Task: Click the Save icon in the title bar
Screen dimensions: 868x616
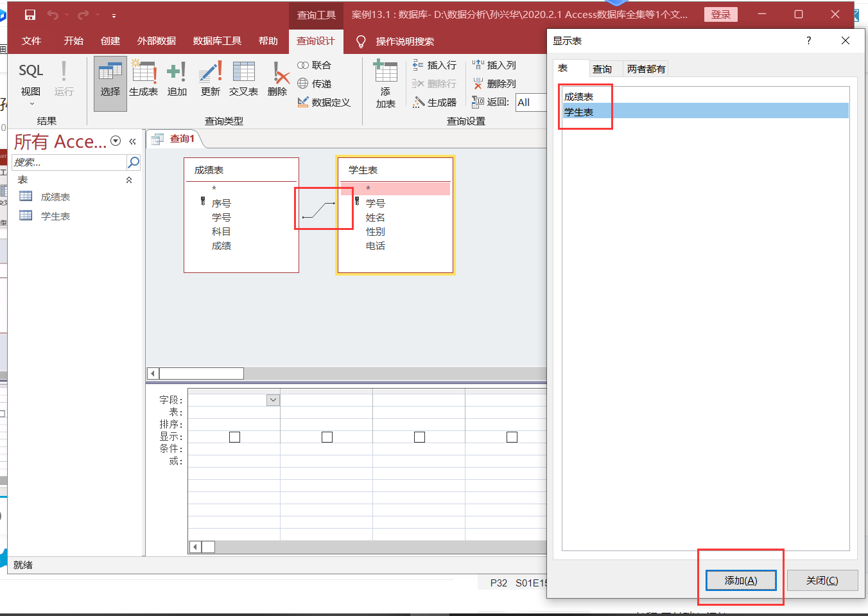Action: pyautogui.click(x=30, y=15)
